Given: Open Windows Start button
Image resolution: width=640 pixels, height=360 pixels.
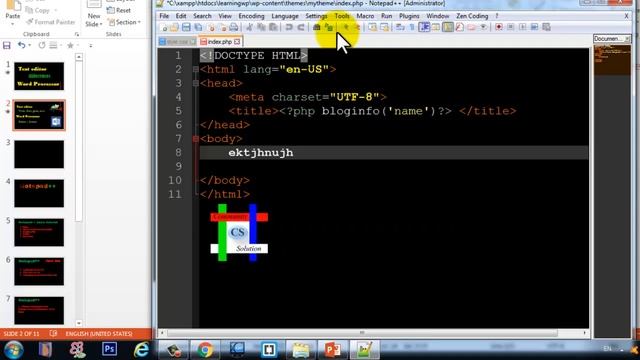Looking at the screenshot, I should click(13, 350).
